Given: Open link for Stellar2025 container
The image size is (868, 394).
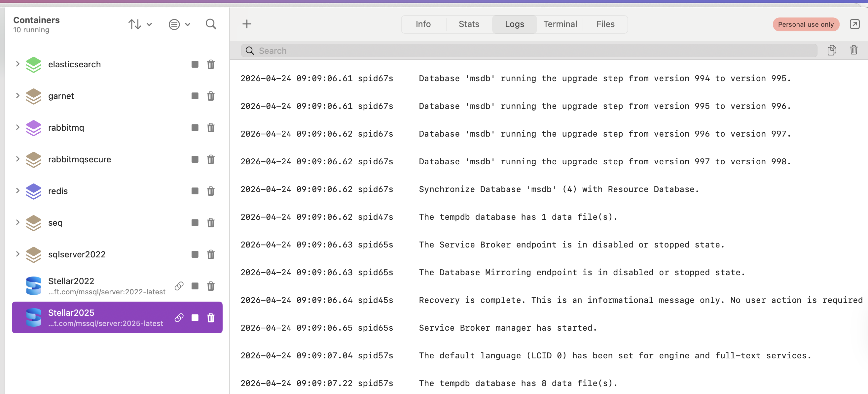Looking at the screenshot, I should point(179,317).
